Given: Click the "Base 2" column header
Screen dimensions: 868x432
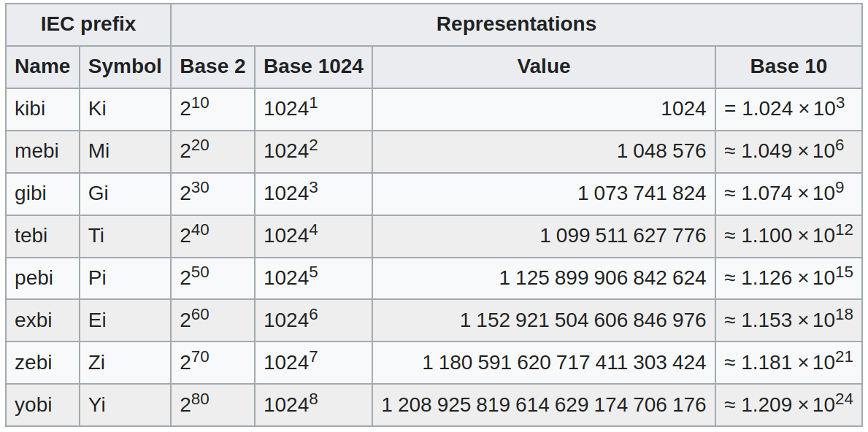Looking at the screenshot, I should tap(212, 66).
